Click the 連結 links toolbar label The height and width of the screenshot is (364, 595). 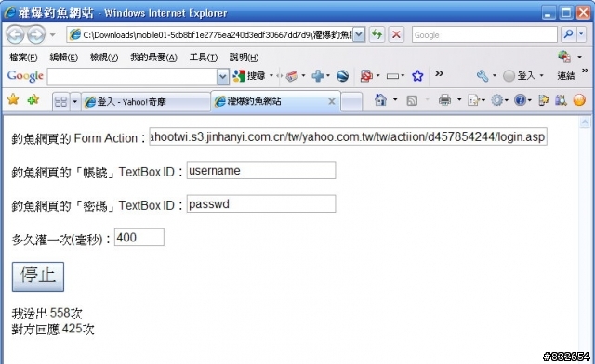coord(566,76)
